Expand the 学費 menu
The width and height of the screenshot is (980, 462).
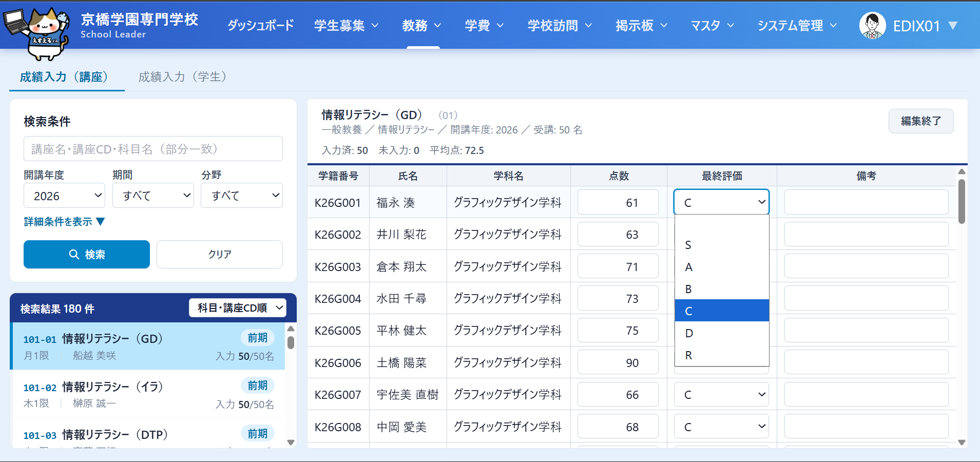click(x=485, y=26)
